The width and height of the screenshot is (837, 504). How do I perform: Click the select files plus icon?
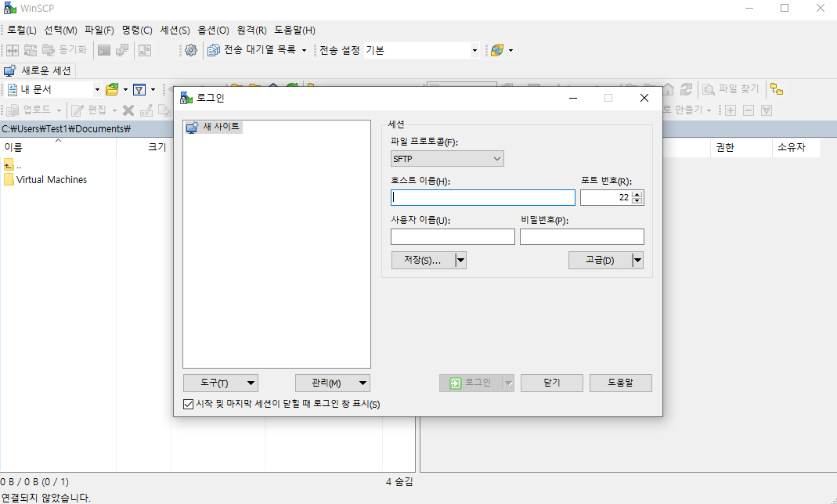tap(731, 110)
